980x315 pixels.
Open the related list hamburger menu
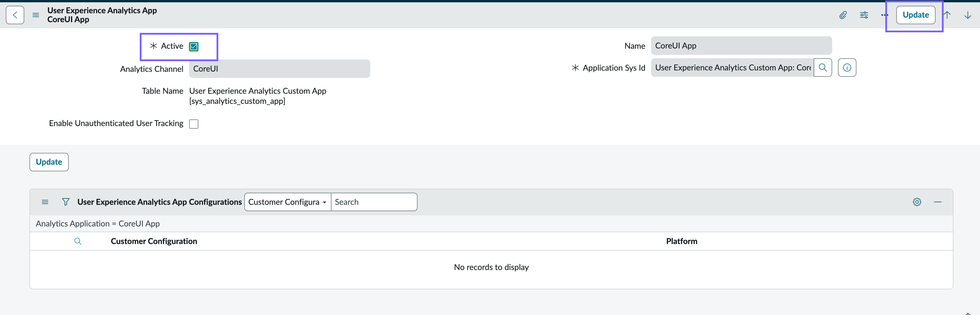click(45, 202)
